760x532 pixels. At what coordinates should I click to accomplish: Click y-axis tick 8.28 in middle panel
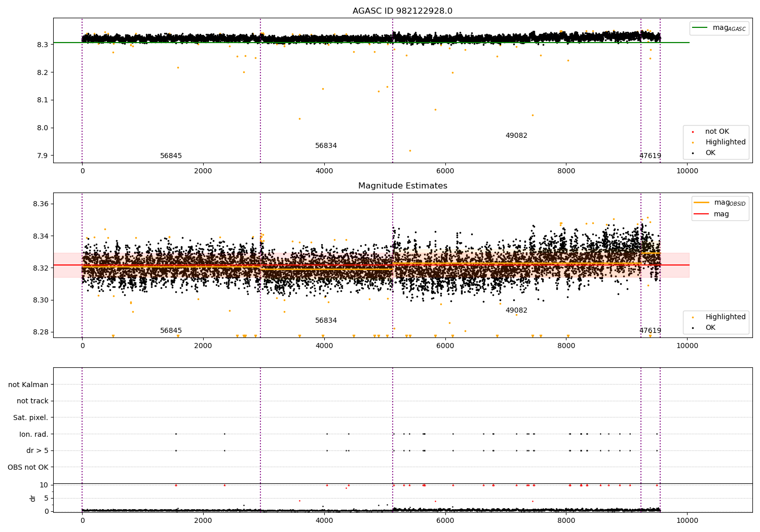41,333
